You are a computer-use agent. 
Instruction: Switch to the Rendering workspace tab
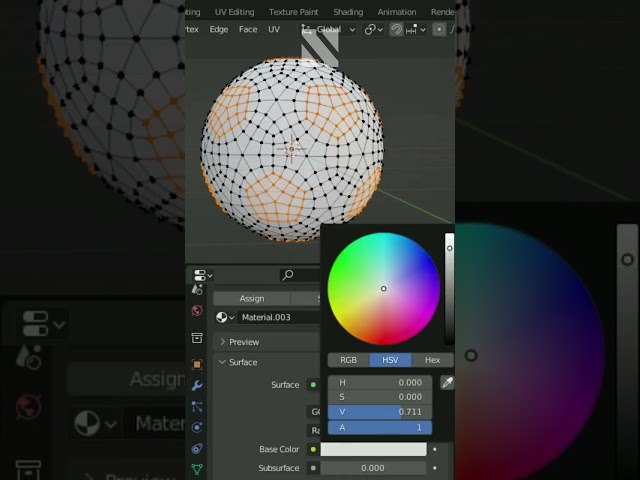(442, 12)
